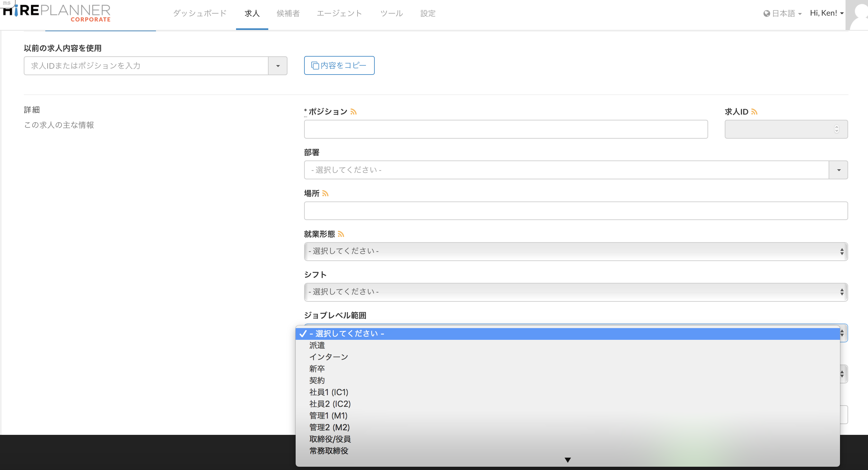Open the 候補者 tab
The height and width of the screenshot is (470, 868).
pyautogui.click(x=288, y=13)
